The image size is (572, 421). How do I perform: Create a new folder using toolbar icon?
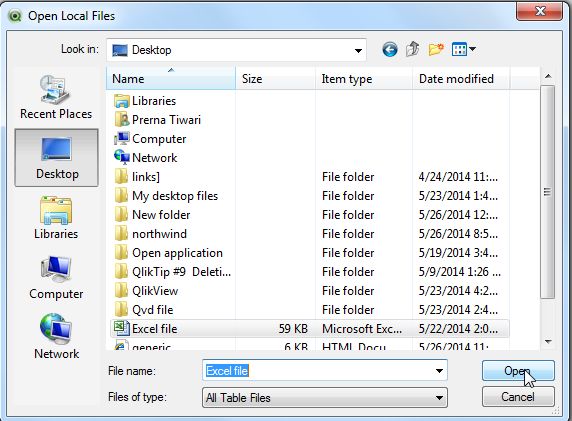tap(436, 49)
